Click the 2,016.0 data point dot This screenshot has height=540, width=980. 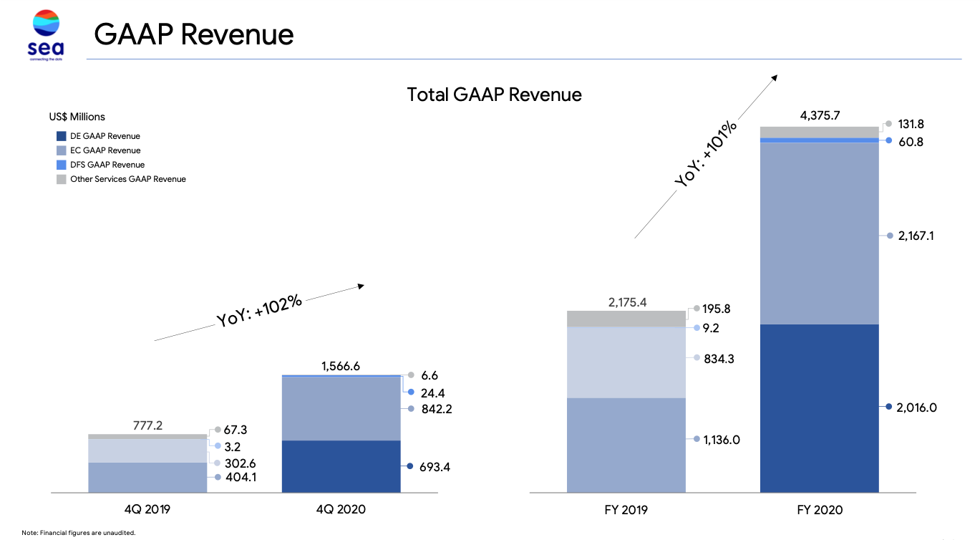[x=888, y=407]
